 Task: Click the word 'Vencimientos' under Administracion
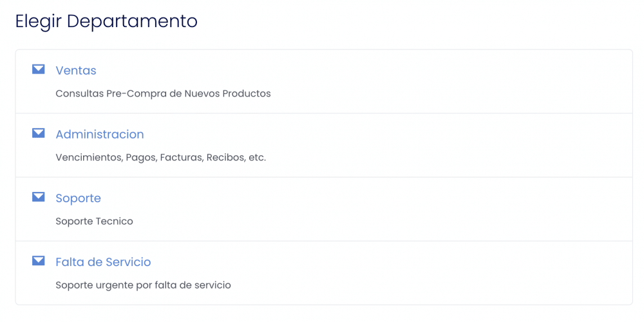pyautogui.click(x=89, y=158)
